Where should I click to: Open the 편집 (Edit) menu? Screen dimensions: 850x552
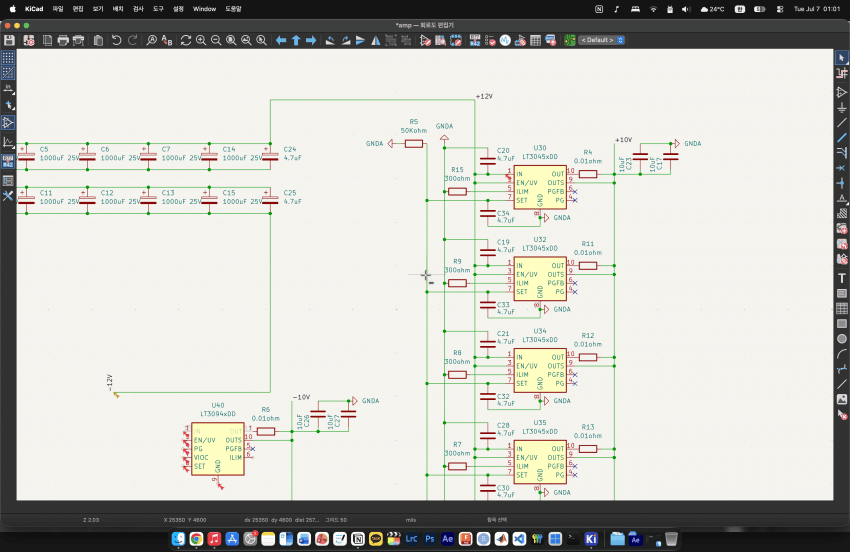click(78, 9)
